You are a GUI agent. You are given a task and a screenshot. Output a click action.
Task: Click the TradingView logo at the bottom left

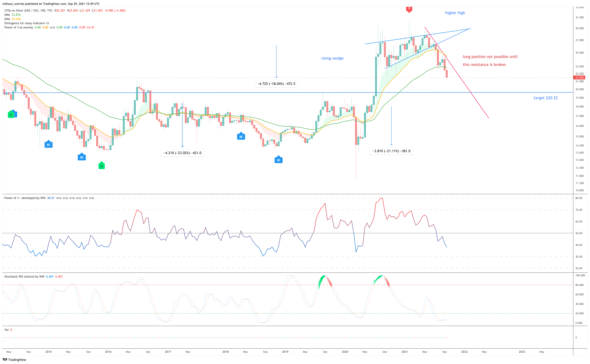coord(14,360)
